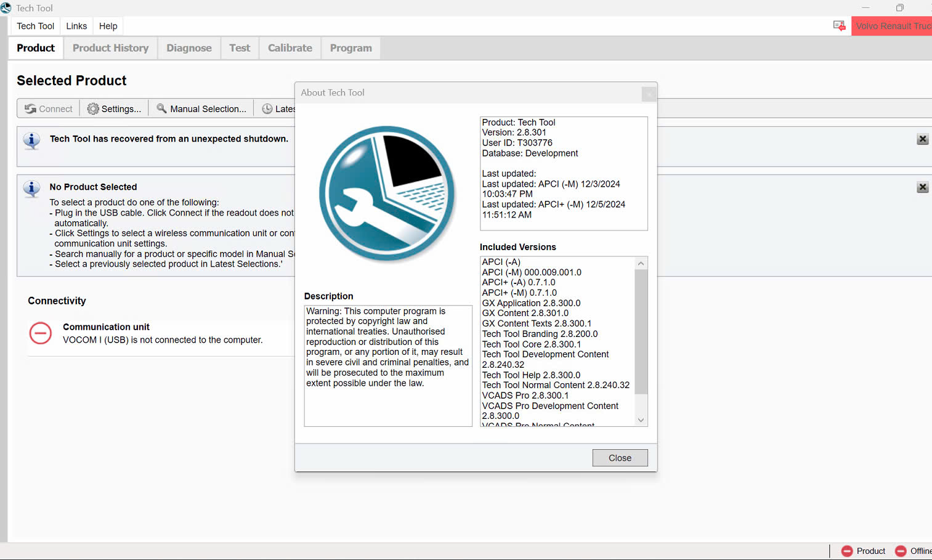Open Settings with the gear icon
Viewport: 932px width, 560px height.
[114, 108]
